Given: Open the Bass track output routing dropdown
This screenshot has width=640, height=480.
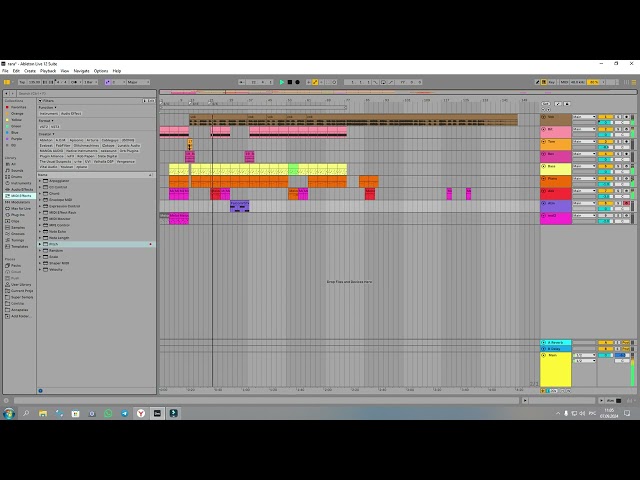Looking at the screenshot, I should click(584, 166).
